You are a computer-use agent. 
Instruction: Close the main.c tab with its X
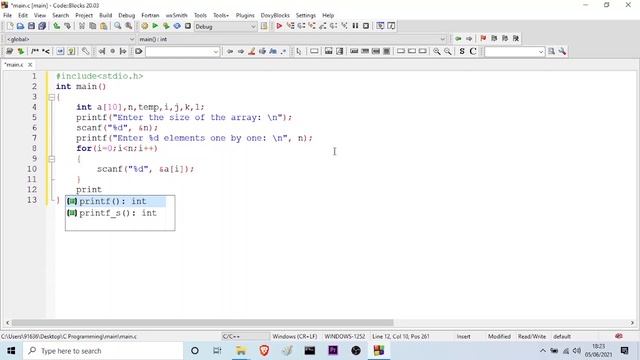(x=30, y=64)
